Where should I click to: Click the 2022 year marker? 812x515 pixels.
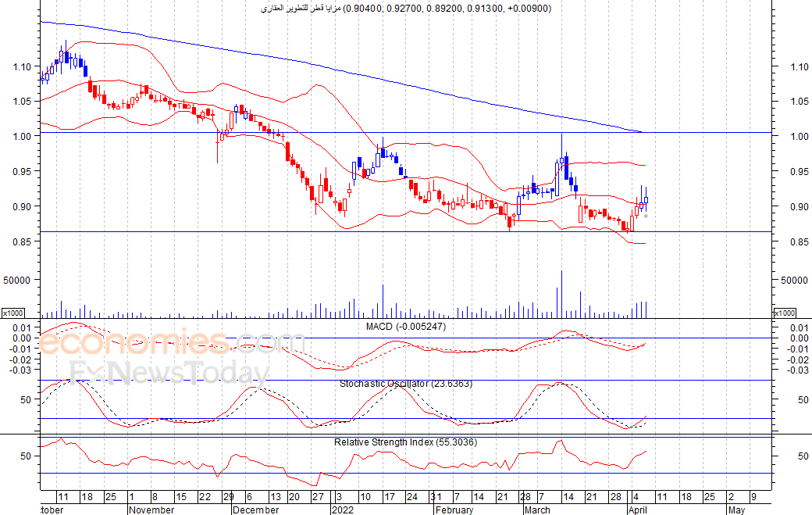coord(343,510)
